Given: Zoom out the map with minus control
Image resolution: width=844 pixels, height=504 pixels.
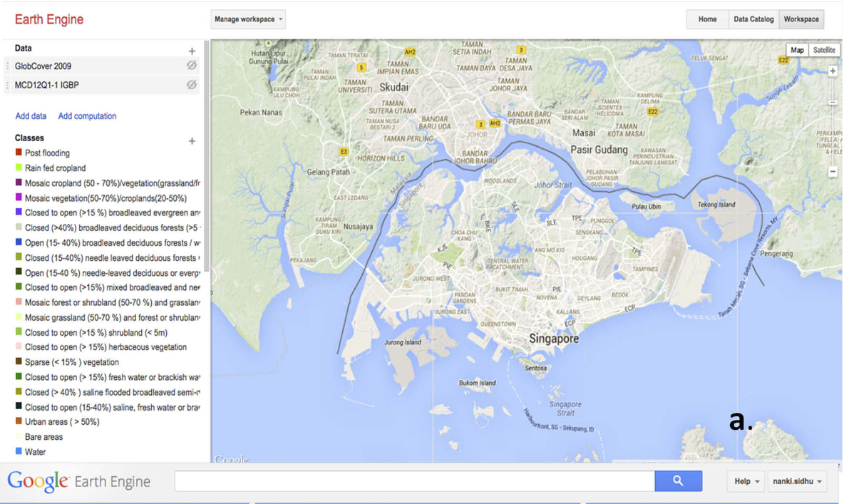Looking at the screenshot, I should tap(833, 172).
